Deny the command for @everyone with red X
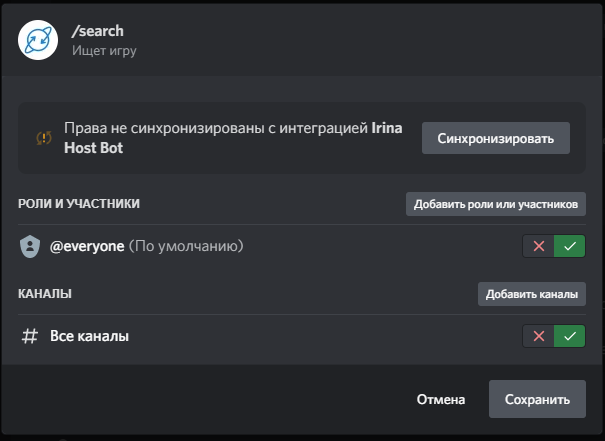 pyautogui.click(x=539, y=246)
